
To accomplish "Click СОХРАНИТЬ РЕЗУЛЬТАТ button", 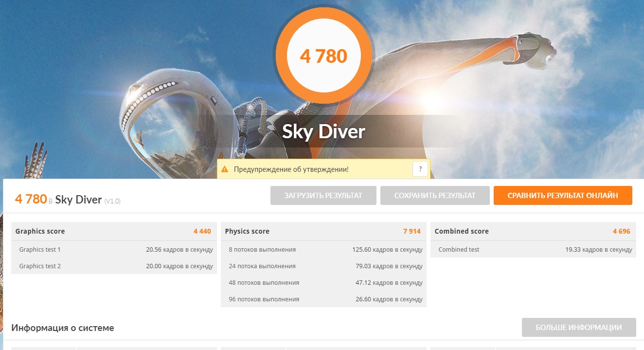I will 435,195.
